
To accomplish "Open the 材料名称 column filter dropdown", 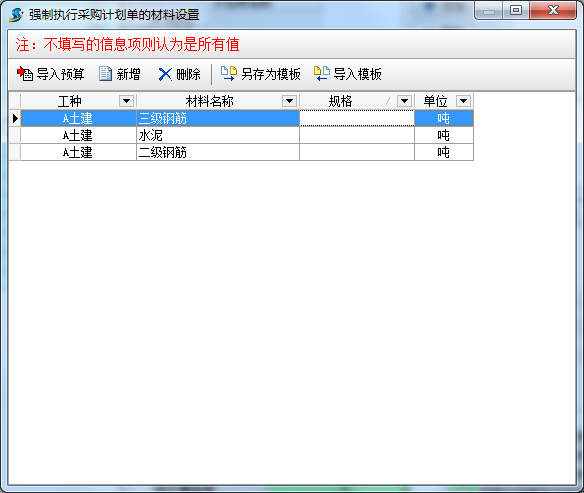I will click(289, 101).
